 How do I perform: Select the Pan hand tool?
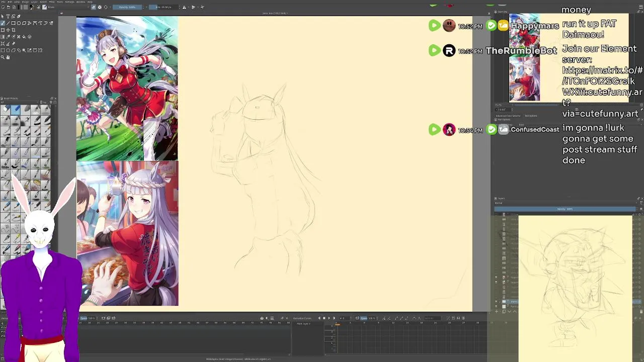[8, 57]
